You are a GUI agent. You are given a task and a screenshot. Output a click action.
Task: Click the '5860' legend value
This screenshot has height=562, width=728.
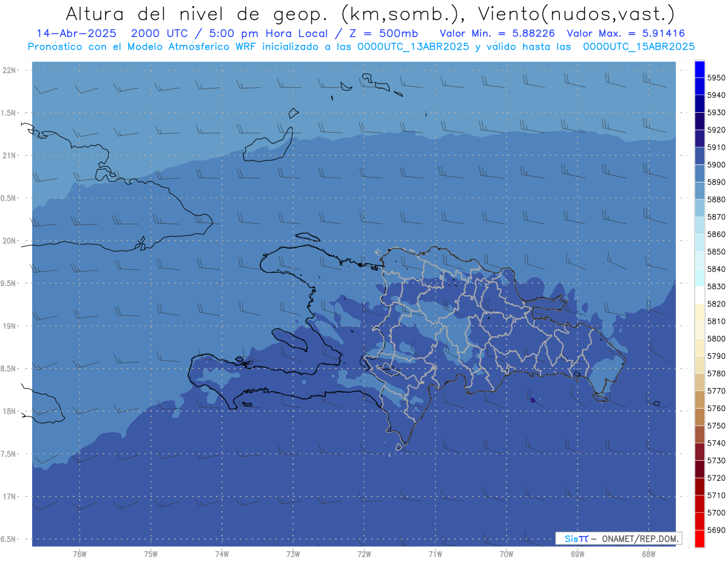716,234
